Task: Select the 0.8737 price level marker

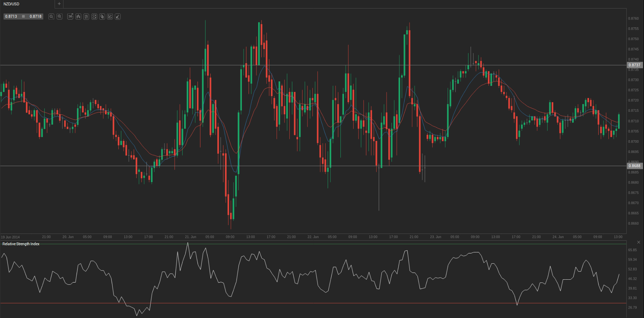Action: (x=634, y=65)
